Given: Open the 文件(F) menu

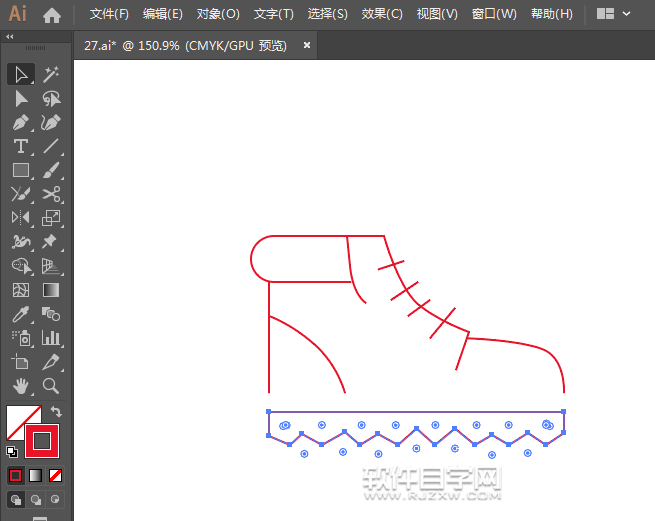Looking at the screenshot, I should [109, 14].
